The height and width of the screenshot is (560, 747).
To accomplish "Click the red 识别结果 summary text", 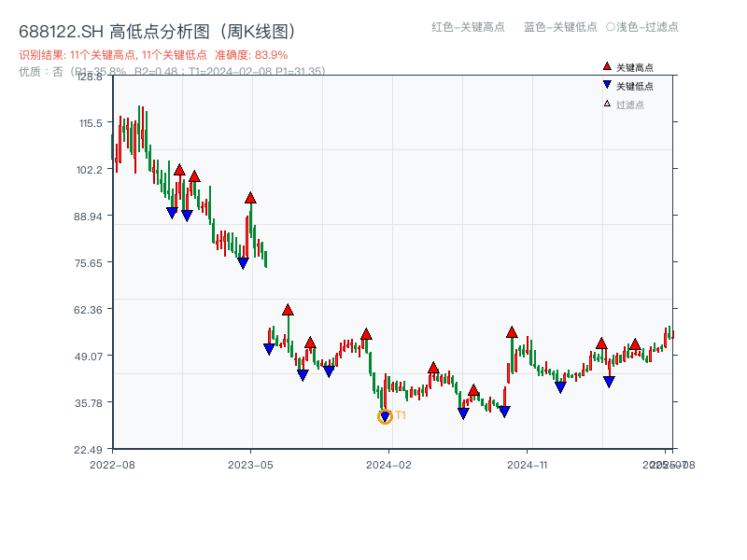I will tap(153, 55).
